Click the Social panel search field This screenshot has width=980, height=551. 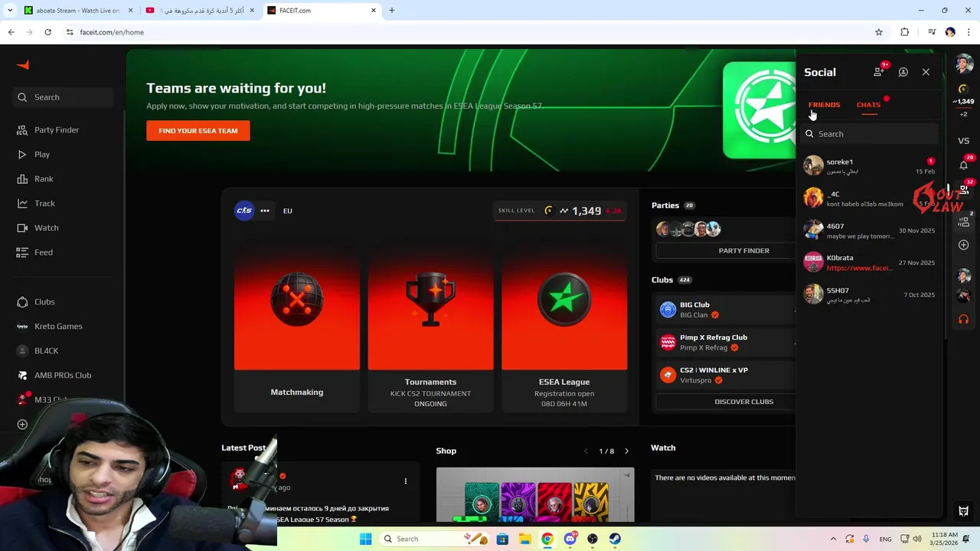click(x=869, y=134)
